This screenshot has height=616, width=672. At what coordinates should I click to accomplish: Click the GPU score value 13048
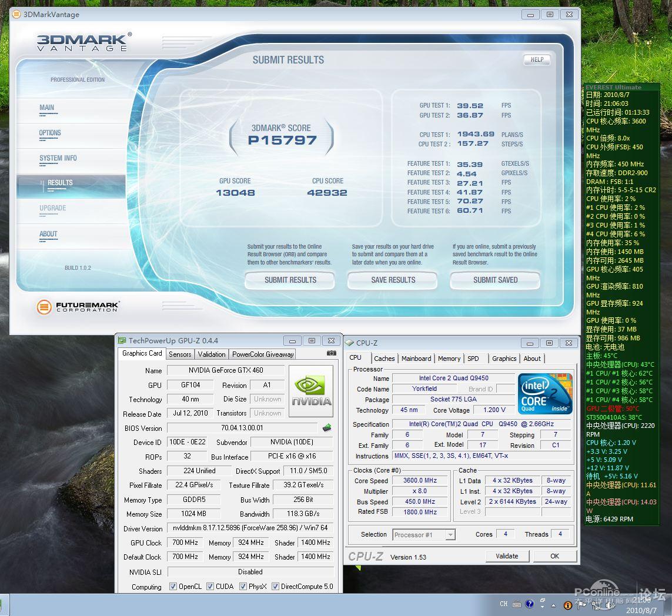pos(235,193)
